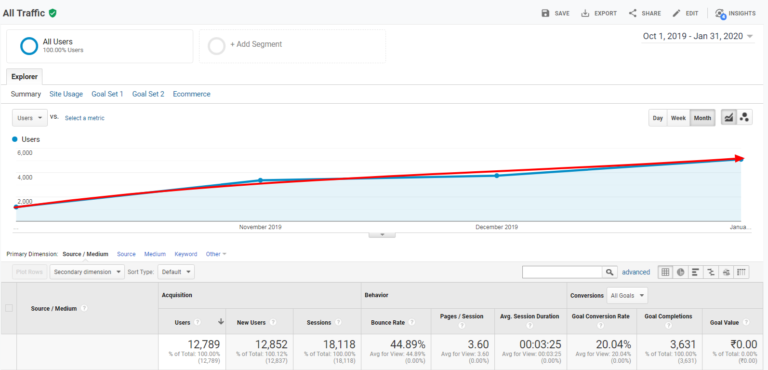Click the Export download icon
The image size is (768, 370).
tap(585, 13)
